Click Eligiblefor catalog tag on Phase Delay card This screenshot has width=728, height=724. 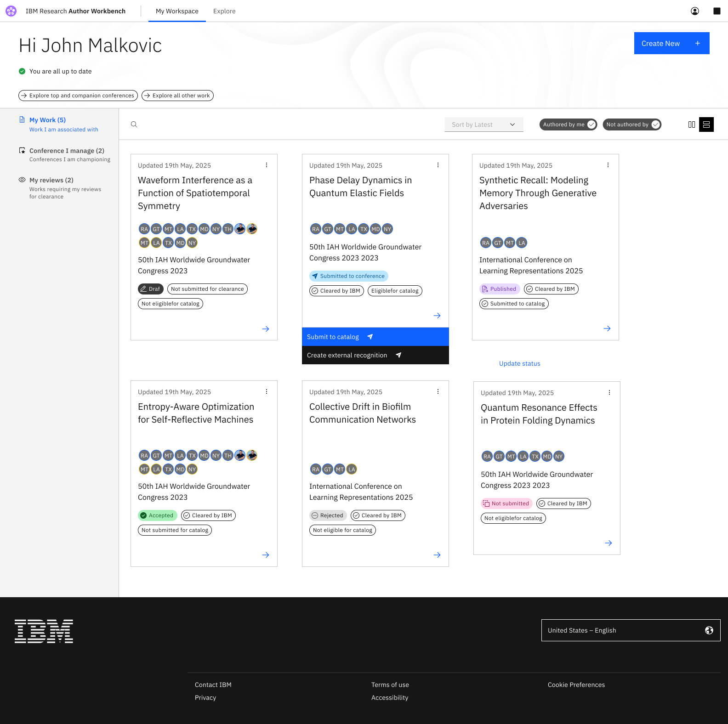[395, 291]
